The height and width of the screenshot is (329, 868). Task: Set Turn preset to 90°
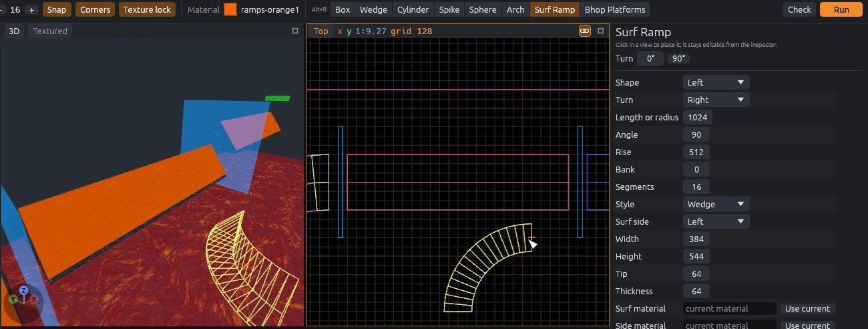point(678,58)
